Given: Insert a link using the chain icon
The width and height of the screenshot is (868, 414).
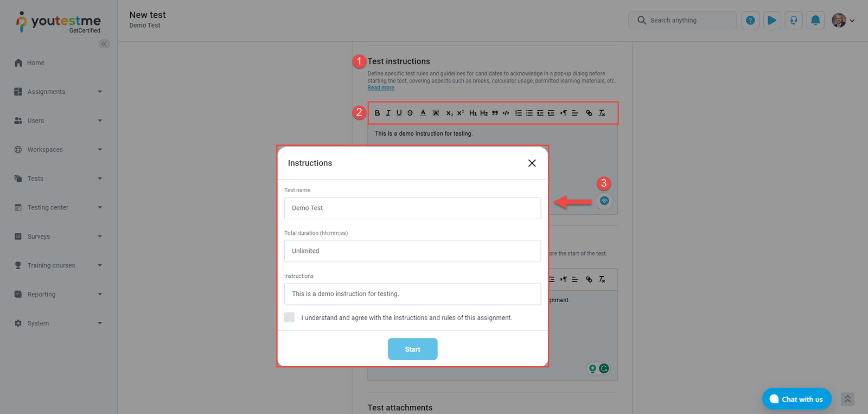Looking at the screenshot, I should (589, 113).
